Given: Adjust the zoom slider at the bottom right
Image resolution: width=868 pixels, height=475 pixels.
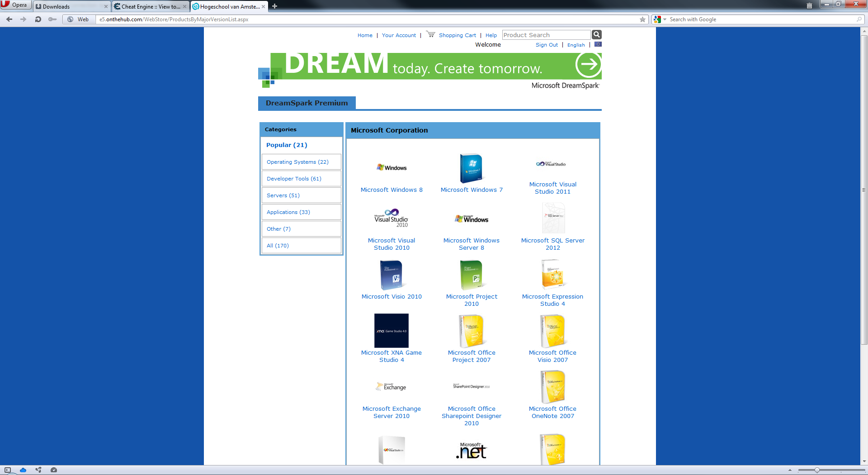Looking at the screenshot, I should (816, 470).
